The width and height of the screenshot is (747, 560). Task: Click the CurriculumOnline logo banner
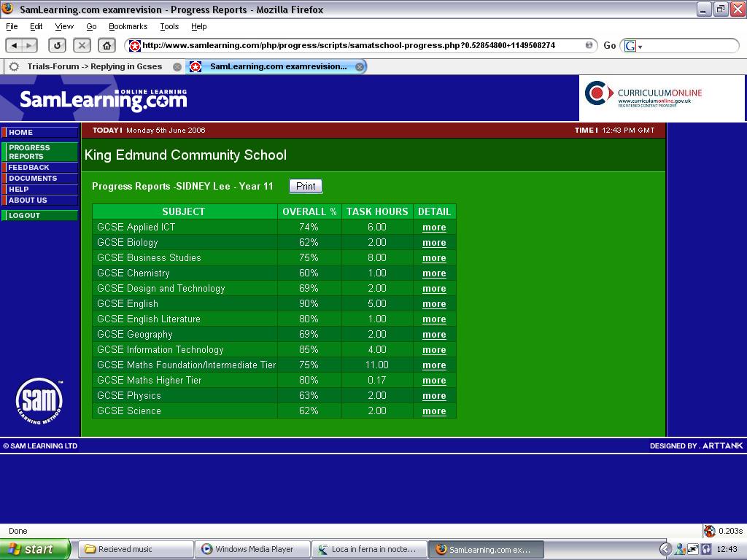click(662, 98)
